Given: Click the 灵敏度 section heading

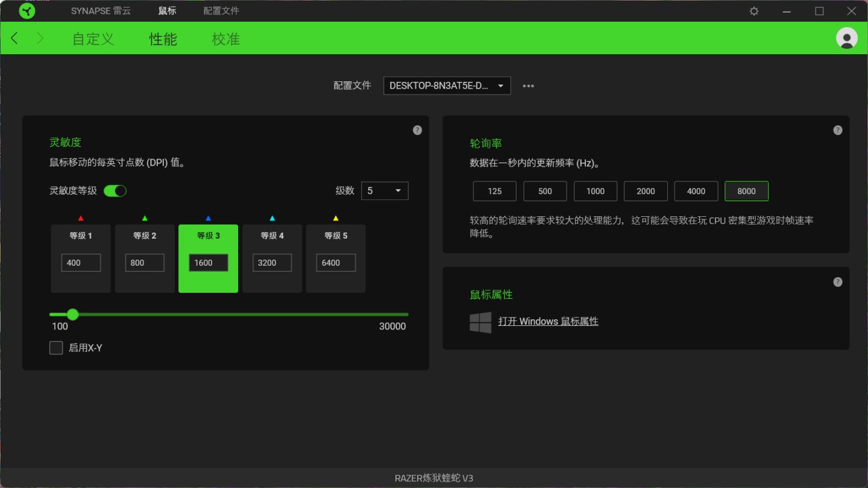Looking at the screenshot, I should click(65, 143).
